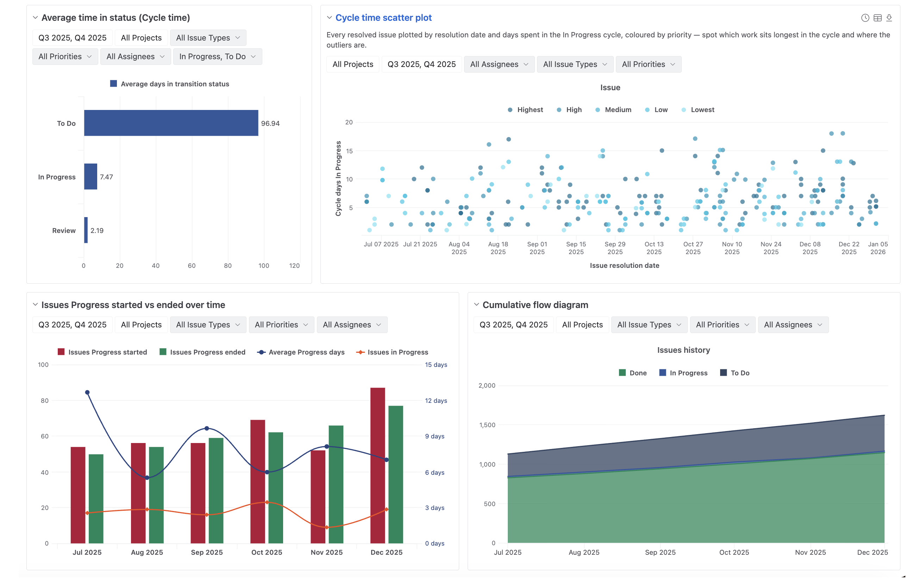This screenshot has height=578, width=924.
Task: Open All Assignees dropdown in Cumulative flow panel
Action: point(793,325)
